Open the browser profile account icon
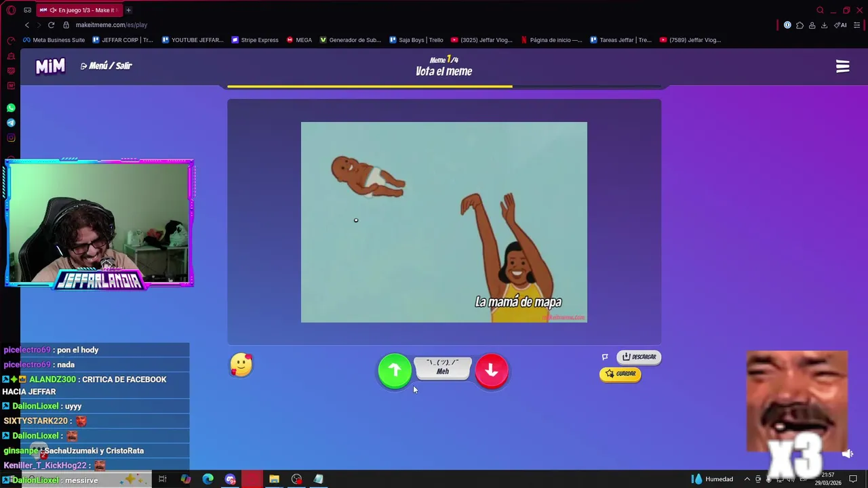 [x=812, y=25]
